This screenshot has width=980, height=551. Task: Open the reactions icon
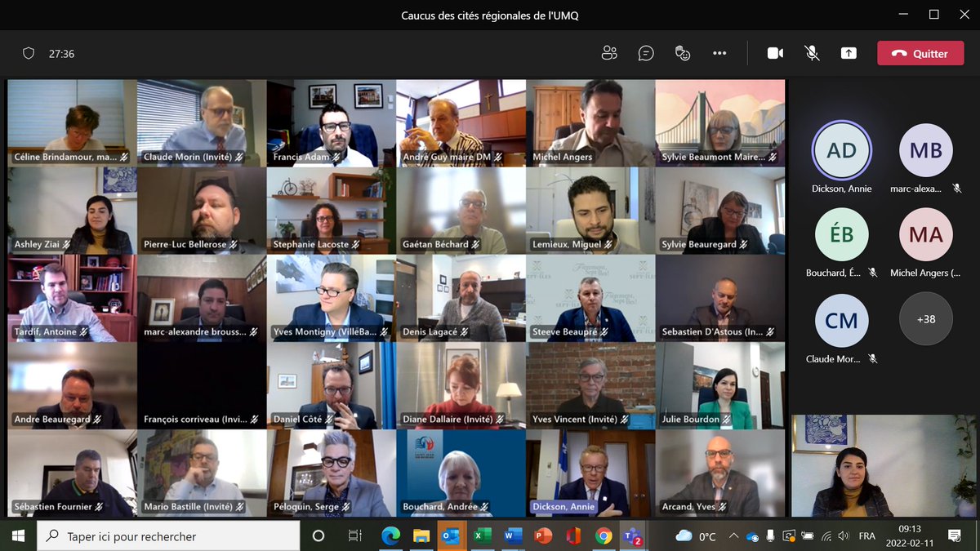(683, 53)
